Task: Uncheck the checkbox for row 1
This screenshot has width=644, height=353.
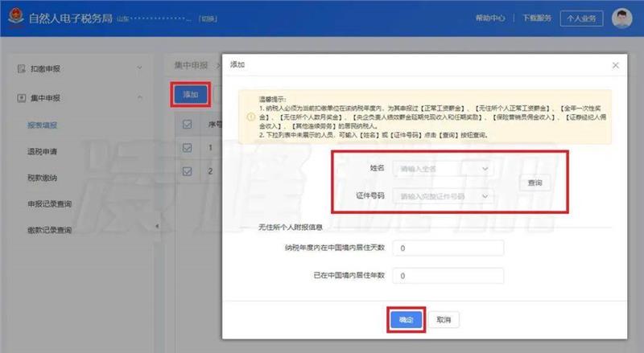Action: click(188, 147)
